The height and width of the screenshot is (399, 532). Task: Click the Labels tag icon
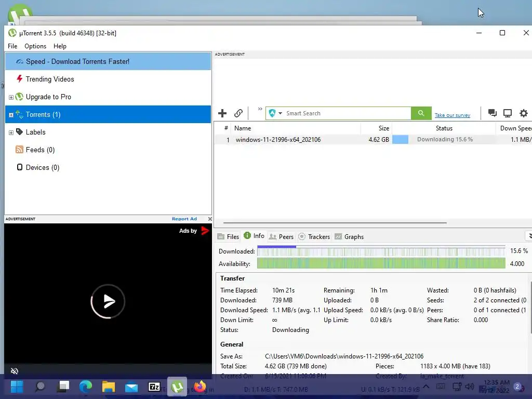[x=19, y=131]
